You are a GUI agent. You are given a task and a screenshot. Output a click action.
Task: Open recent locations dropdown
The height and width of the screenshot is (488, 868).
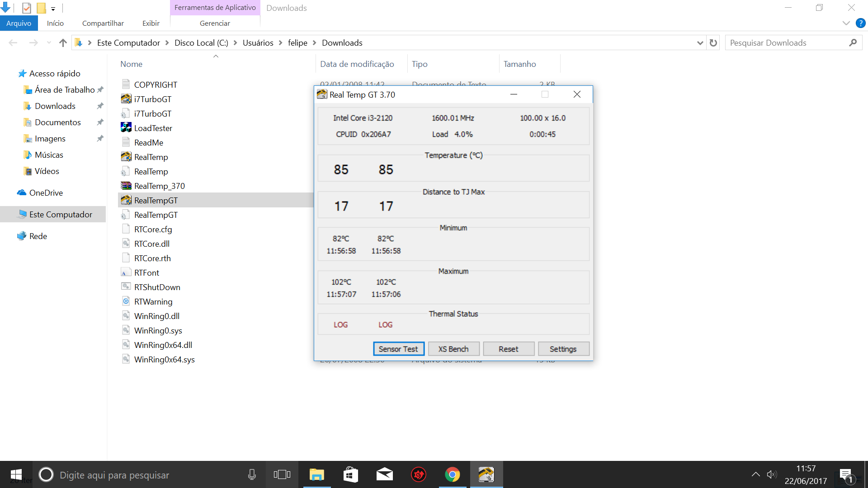pos(49,42)
